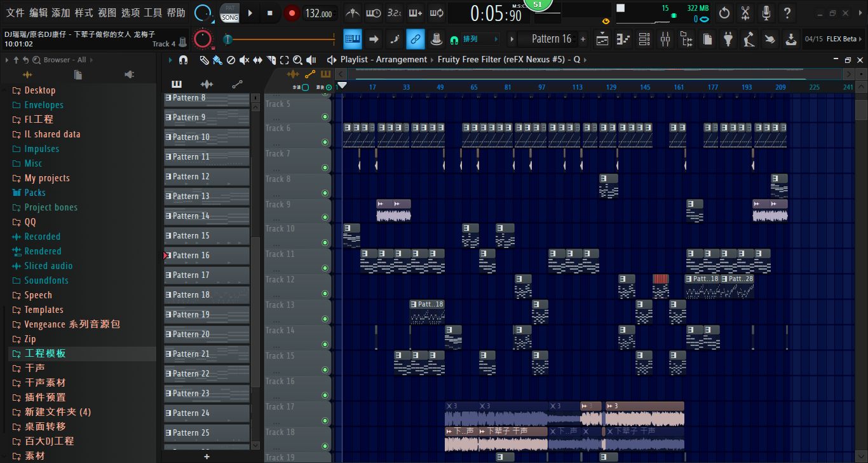Open the 文件 menu

tap(15, 13)
